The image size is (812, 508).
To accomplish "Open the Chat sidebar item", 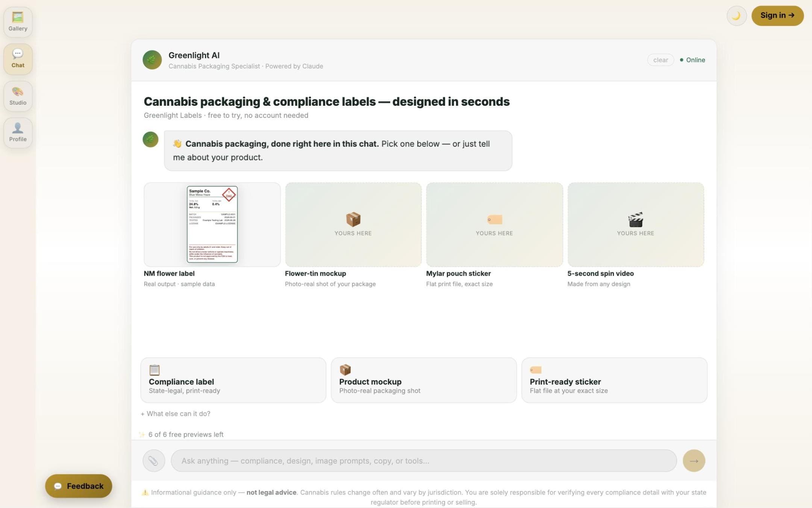I will point(18,59).
